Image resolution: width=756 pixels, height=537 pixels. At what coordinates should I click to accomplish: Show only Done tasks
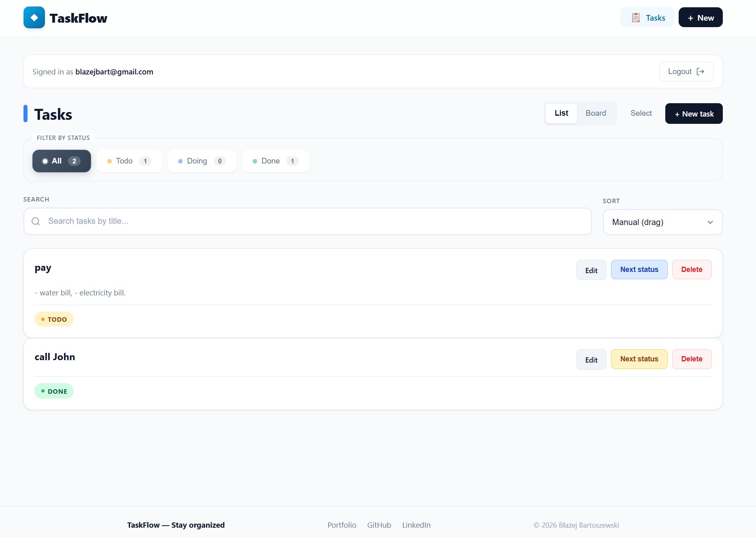pos(275,161)
